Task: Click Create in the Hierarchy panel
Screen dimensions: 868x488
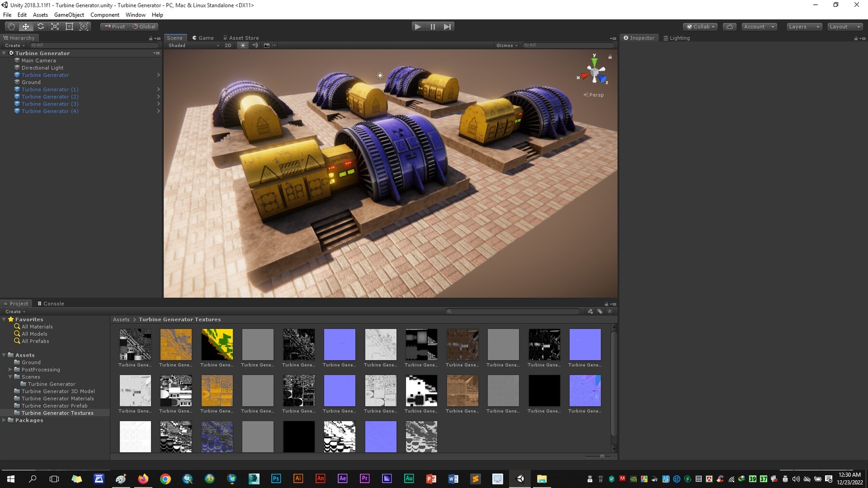Action: [x=14, y=45]
